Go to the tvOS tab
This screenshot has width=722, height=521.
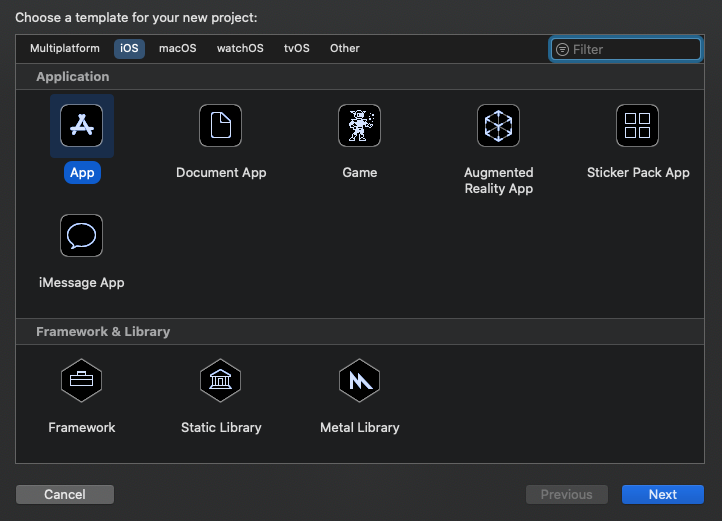tap(297, 48)
